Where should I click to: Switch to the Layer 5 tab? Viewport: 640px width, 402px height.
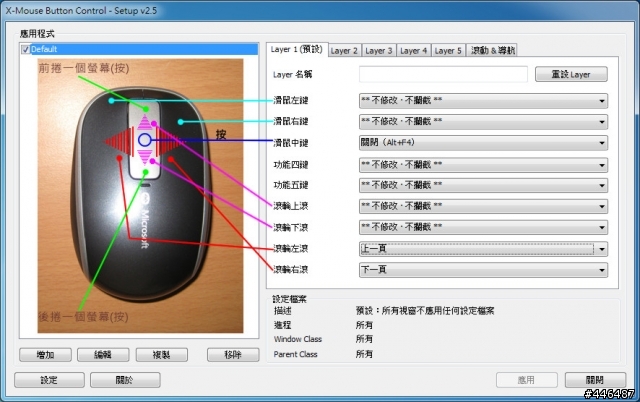point(448,51)
